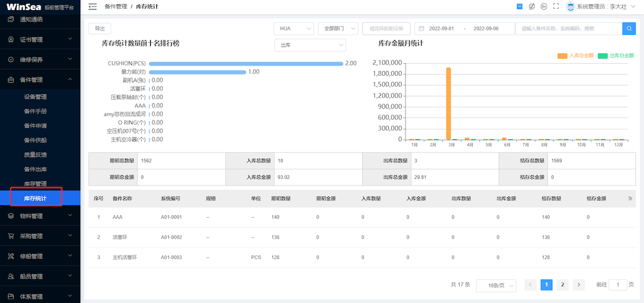
Task: Click the 备件名称 column header
Action: tap(122, 198)
